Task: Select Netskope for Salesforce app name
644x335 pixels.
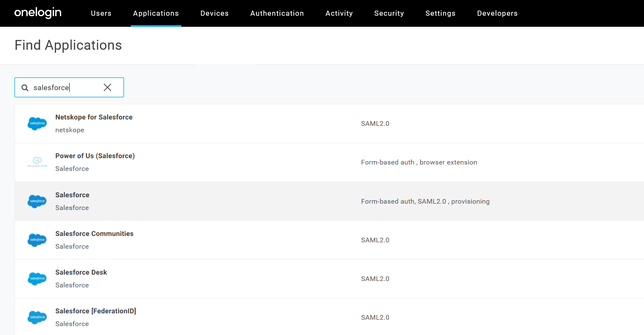Action: (94, 117)
